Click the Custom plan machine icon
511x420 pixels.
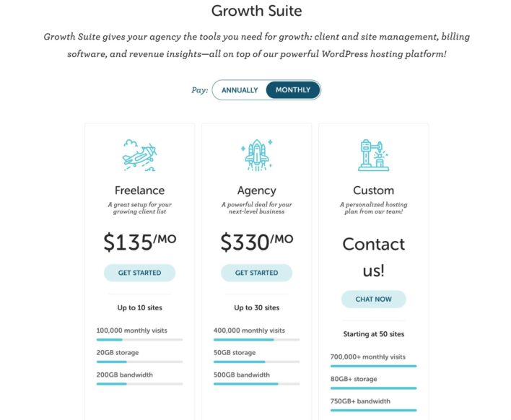tap(373, 155)
